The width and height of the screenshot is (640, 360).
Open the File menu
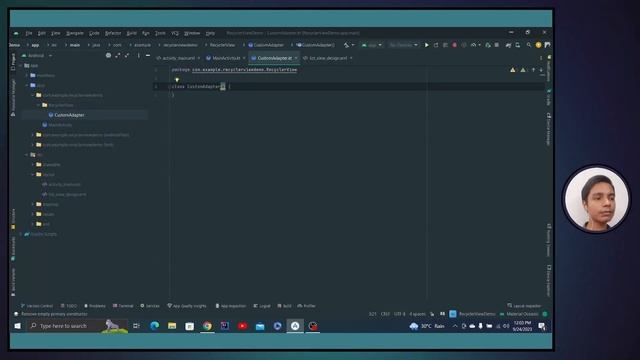29,33
